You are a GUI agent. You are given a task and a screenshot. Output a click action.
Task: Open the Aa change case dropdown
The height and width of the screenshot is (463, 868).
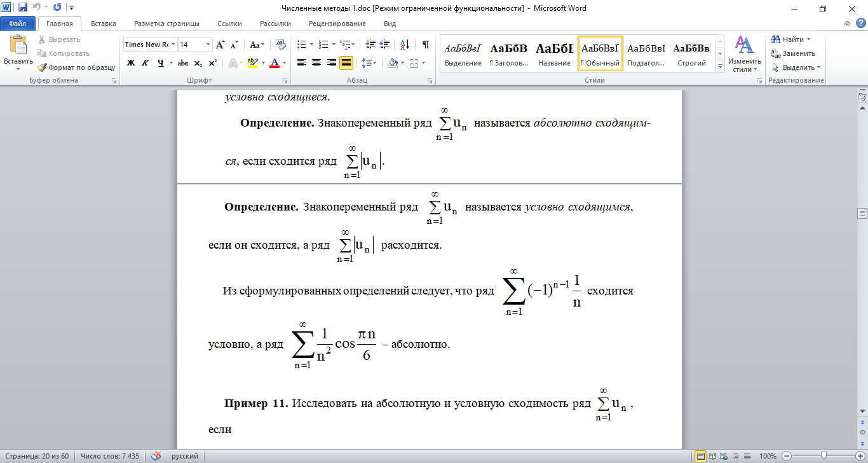point(257,45)
